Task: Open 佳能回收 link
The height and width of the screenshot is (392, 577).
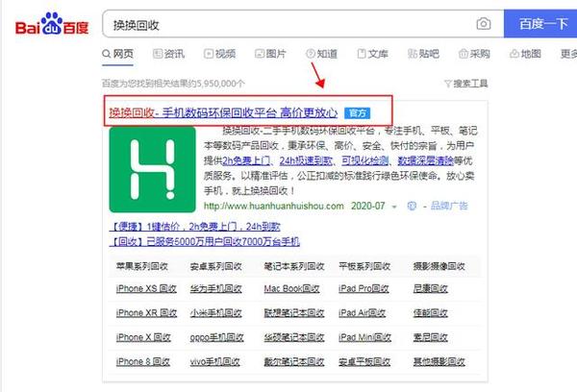Action: pos(430,313)
